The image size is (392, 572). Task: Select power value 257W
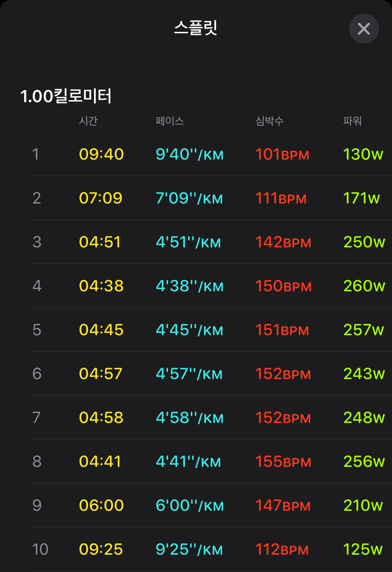pos(364,330)
